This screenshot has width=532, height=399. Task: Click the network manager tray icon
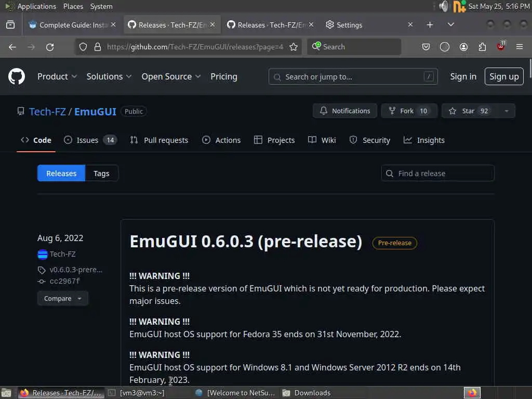point(459,6)
